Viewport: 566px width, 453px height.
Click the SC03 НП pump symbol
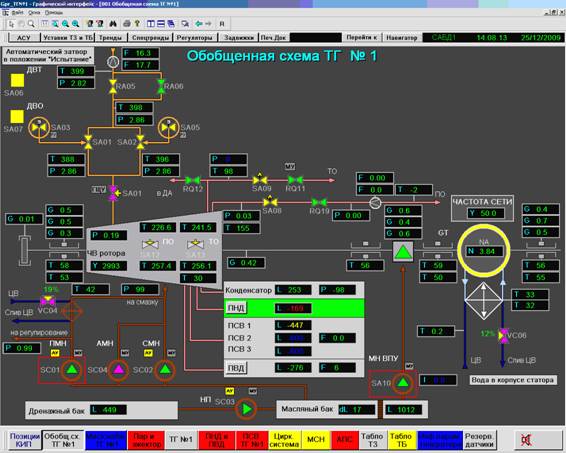point(246,409)
